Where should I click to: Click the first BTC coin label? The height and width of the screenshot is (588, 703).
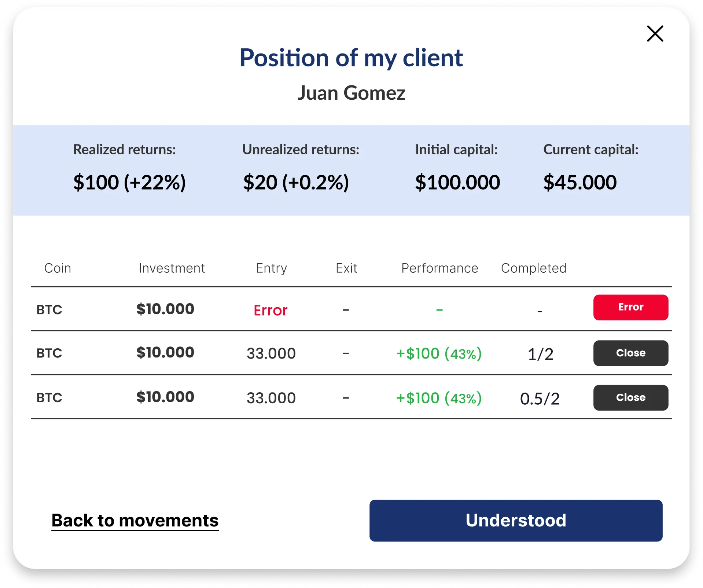click(49, 310)
